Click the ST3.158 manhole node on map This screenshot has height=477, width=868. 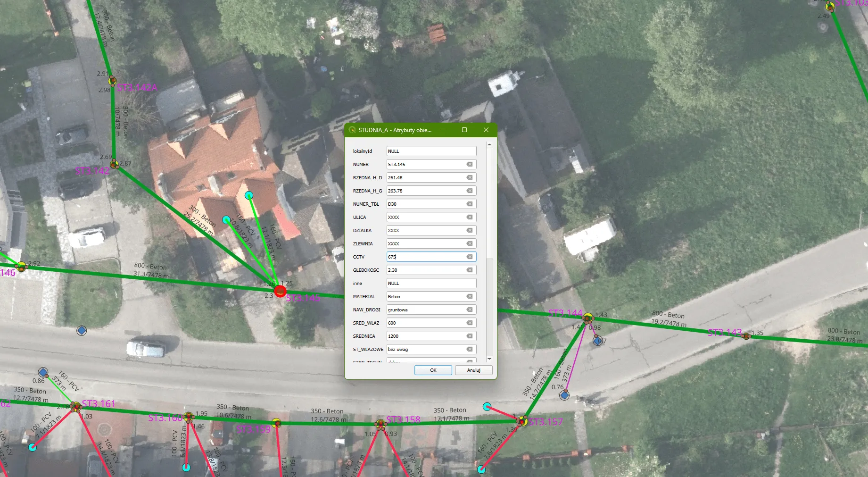pyautogui.click(x=380, y=424)
